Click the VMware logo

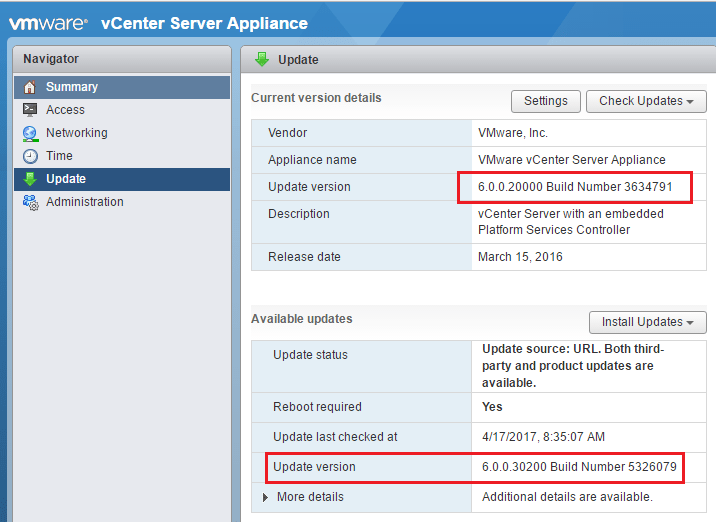coord(49,23)
